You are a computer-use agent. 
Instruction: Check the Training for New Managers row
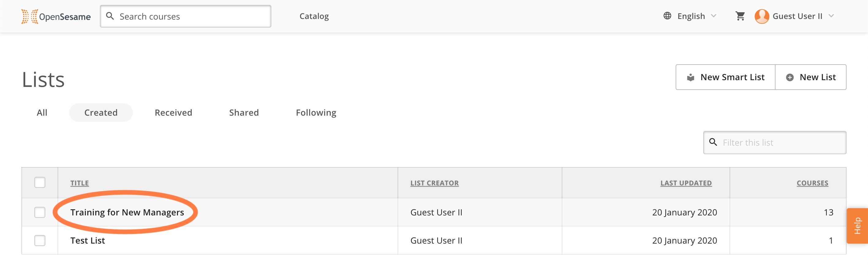[40, 212]
